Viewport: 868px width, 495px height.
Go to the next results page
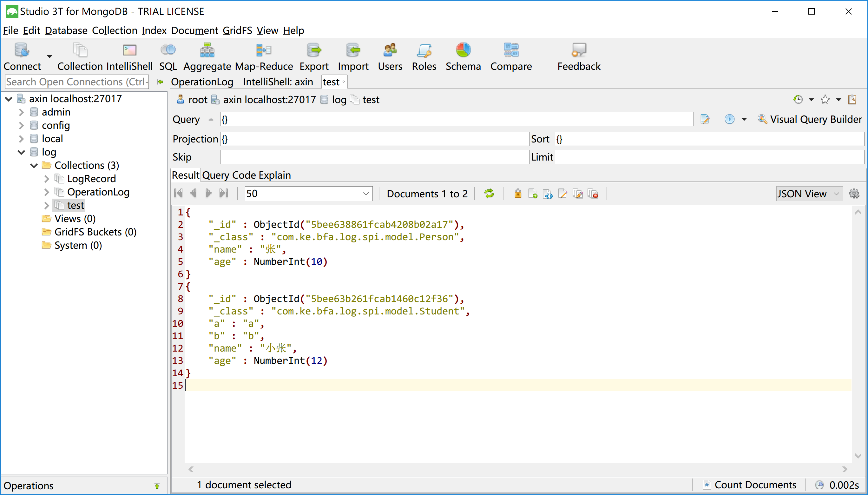click(208, 194)
